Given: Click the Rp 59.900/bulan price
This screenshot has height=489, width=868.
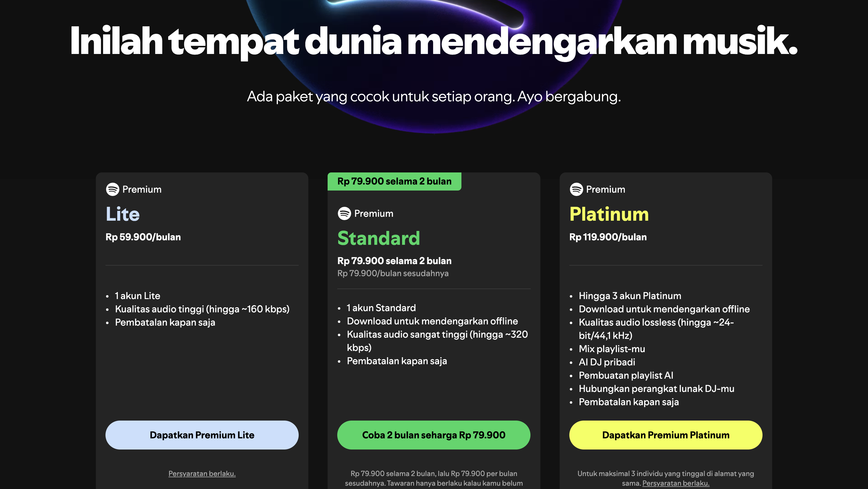Looking at the screenshot, I should click(143, 237).
